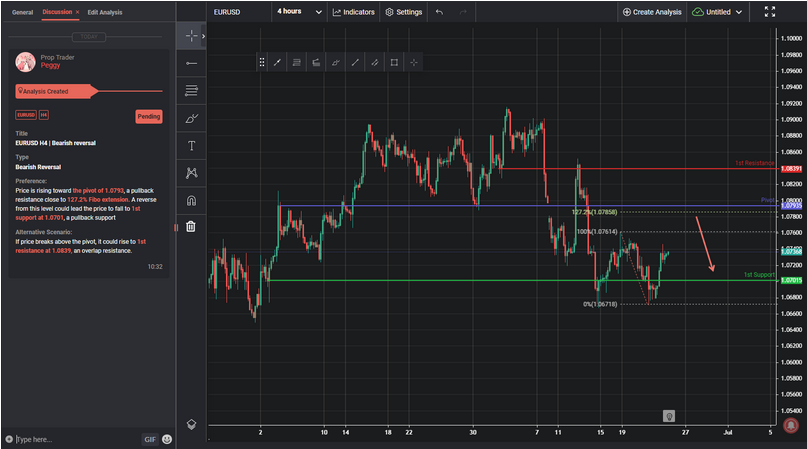Open chart Settings
The image size is (807, 449).
(x=404, y=12)
